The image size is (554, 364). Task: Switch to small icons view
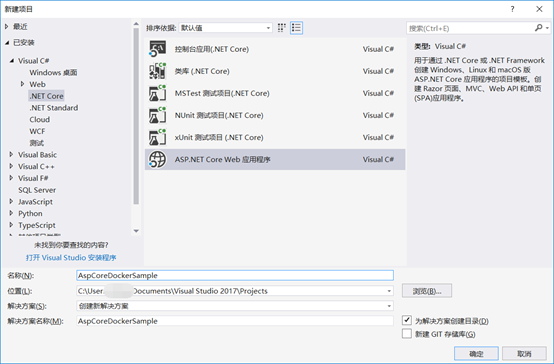point(282,28)
